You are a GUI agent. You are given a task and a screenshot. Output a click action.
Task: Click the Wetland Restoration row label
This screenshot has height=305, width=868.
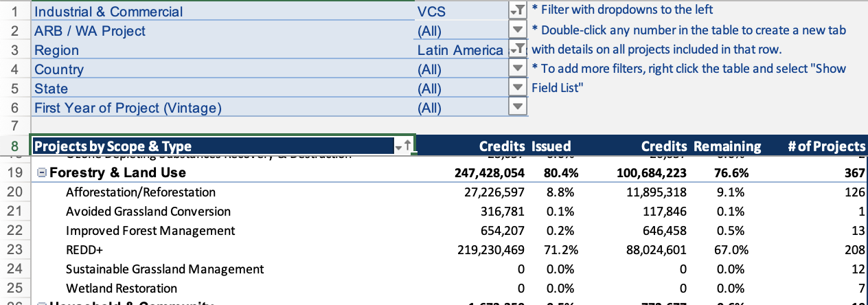pyautogui.click(x=121, y=289)
